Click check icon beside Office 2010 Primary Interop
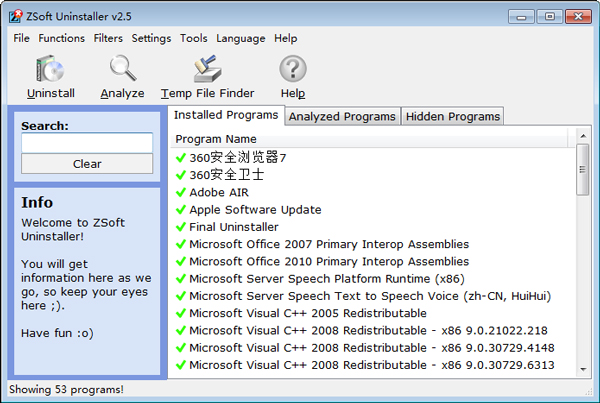 pyautogui.click(x=181, y=261)
